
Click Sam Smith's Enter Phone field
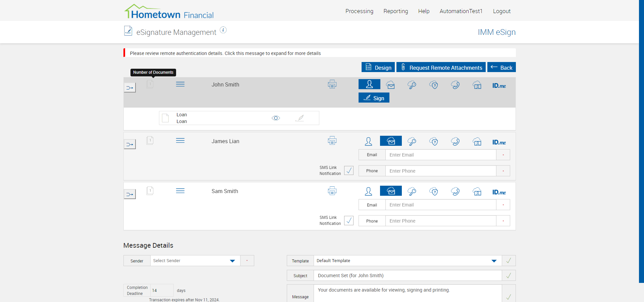point(441,221)
